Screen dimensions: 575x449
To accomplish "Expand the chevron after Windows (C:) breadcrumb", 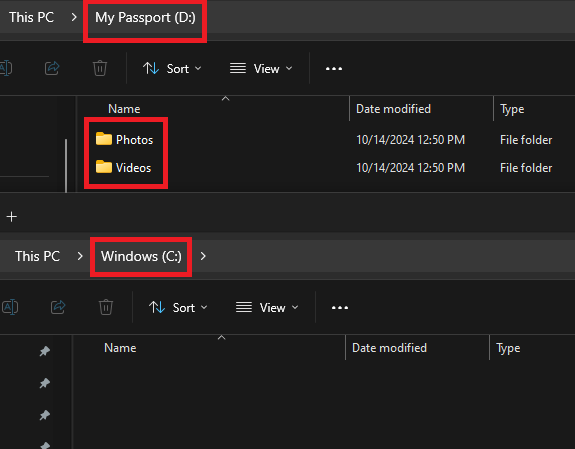I will pos(203,256).
